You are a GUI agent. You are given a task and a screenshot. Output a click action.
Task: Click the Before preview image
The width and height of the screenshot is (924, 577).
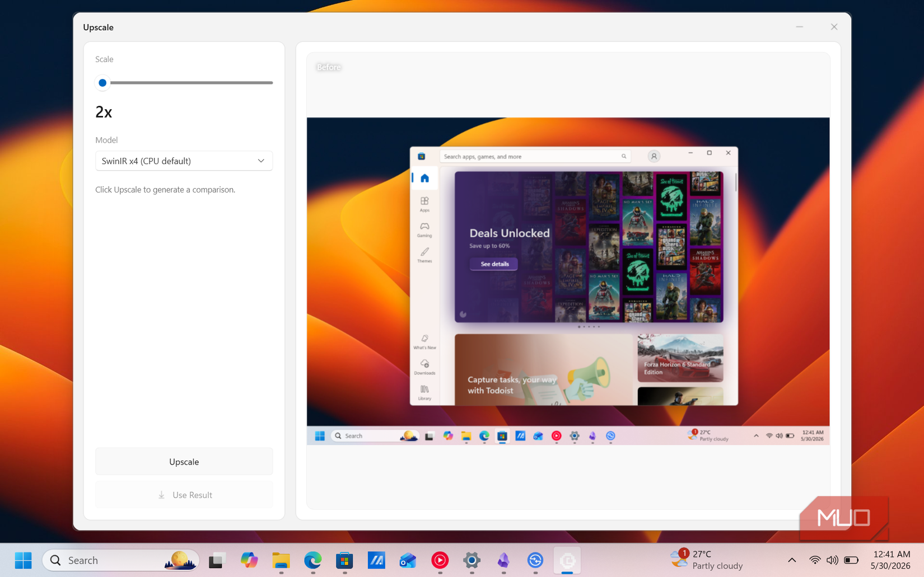click(568, 281)
